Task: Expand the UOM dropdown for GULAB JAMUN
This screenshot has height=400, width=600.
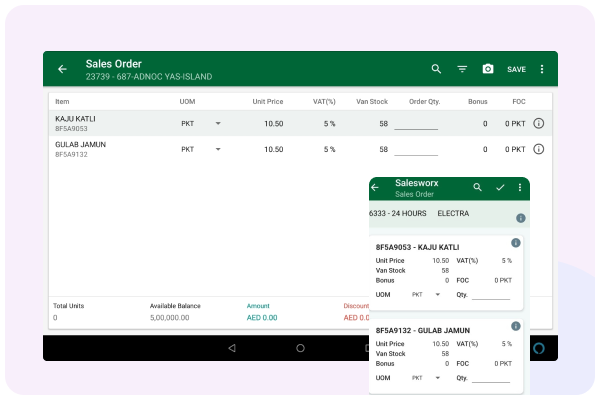Action: pyautogui.click(x=218, y=150)
